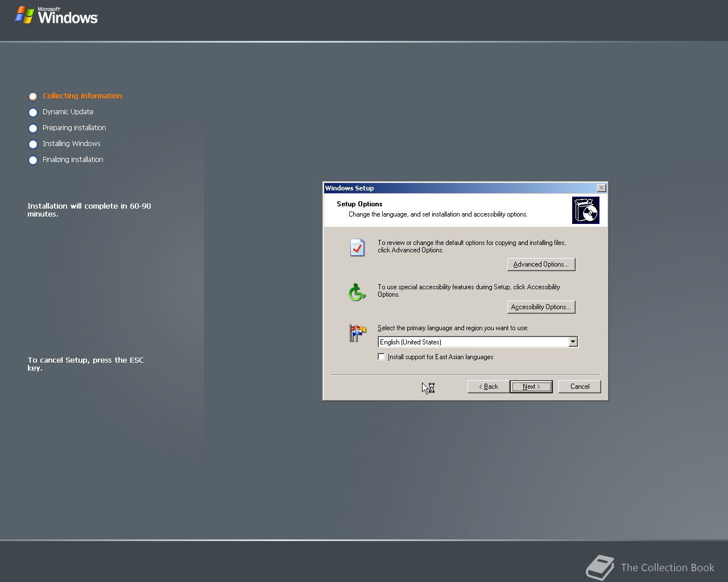Click the 'To cancel Setup, press the ESC key' text
The image size is (728, 582).
86,364
